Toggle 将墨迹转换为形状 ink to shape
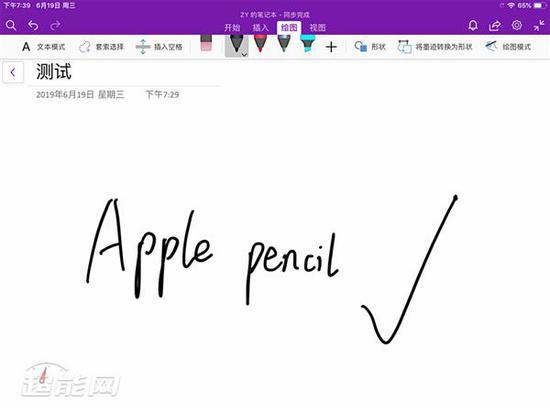 tap(435, 47)
